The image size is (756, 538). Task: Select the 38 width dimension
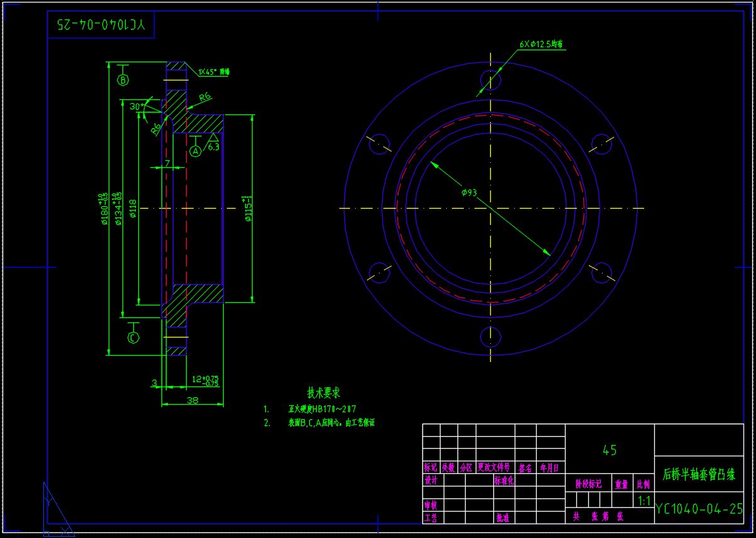click(192, 400)
